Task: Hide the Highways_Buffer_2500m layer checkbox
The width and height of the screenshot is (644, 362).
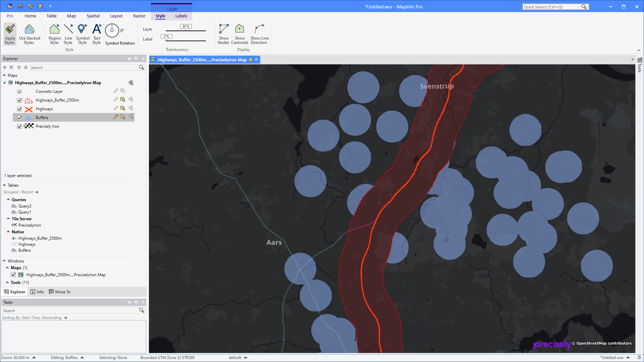Action: coord(19,100)
